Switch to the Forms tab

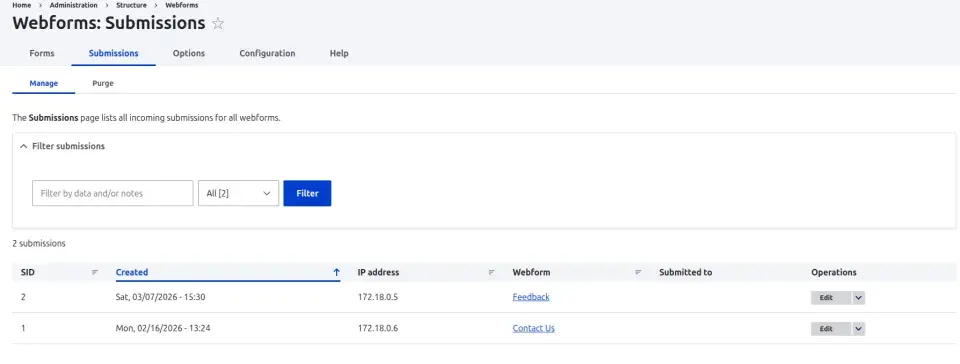pos(42,53)
